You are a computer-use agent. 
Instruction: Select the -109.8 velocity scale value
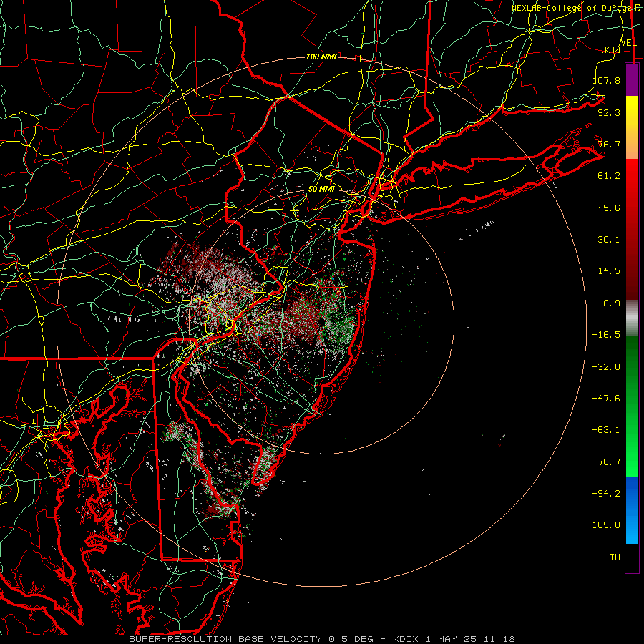point(603,525)
